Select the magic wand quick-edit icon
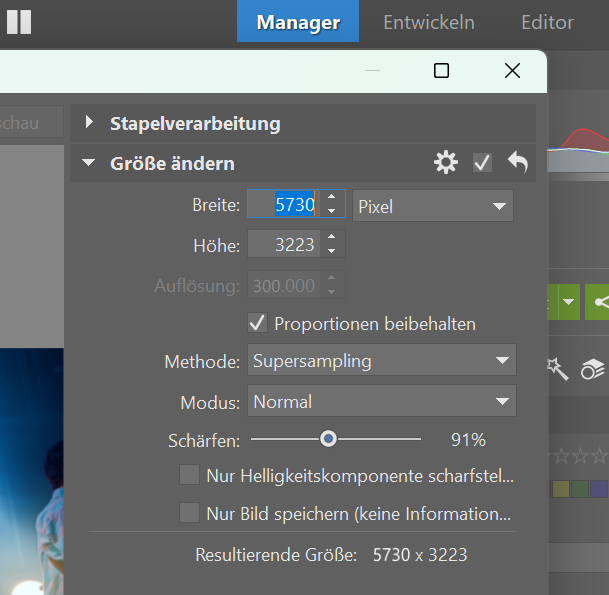 click(x=556, y=369)
